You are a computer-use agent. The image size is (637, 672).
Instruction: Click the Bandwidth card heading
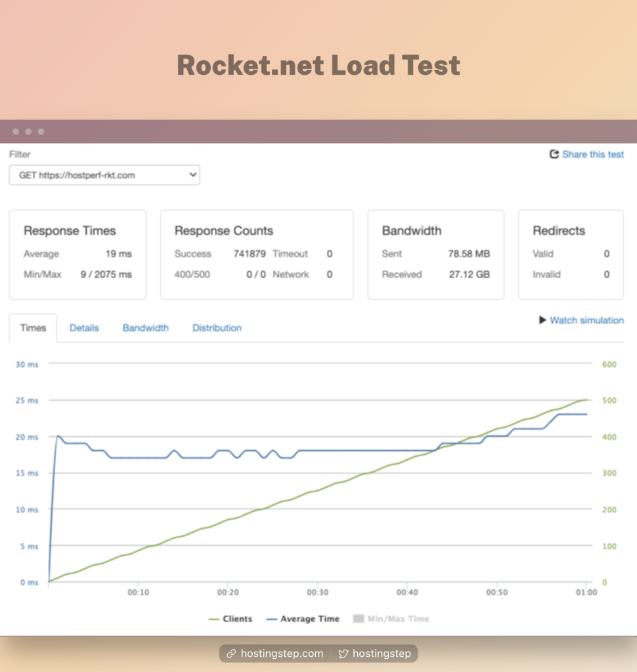(x=411, y=230)
